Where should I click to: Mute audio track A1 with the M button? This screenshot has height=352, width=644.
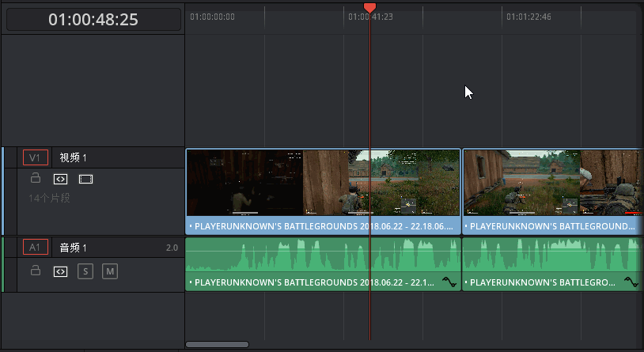tap(110, 271)
